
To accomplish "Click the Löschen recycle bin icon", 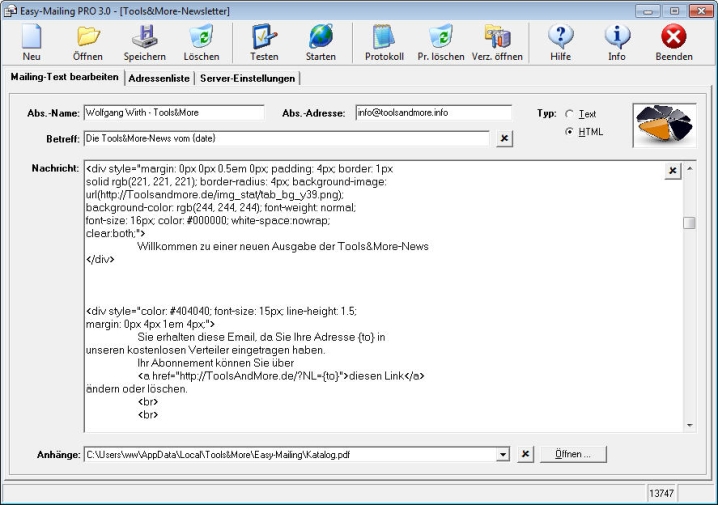I will (x=200, y=43).
